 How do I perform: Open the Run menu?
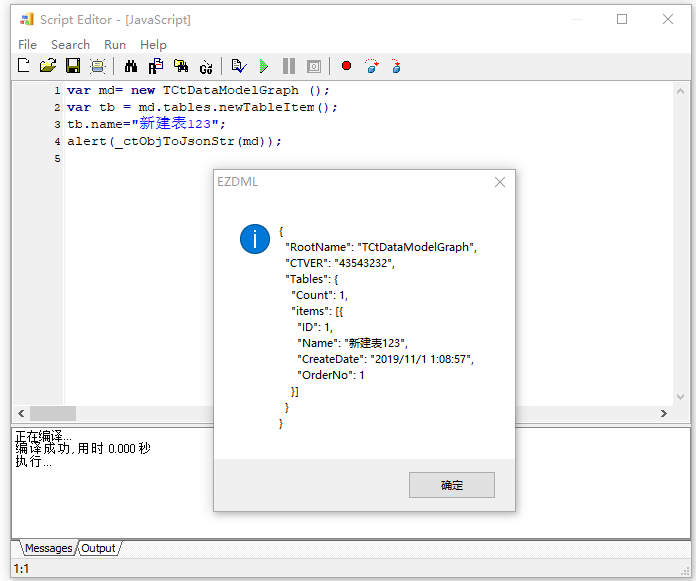(x=115, y=45)
